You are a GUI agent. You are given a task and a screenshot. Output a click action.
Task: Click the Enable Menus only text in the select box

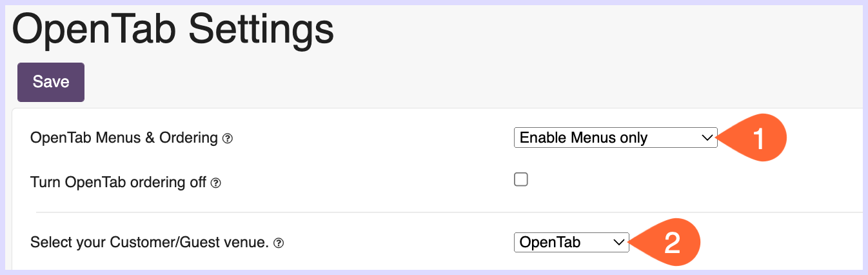point(584,137)
